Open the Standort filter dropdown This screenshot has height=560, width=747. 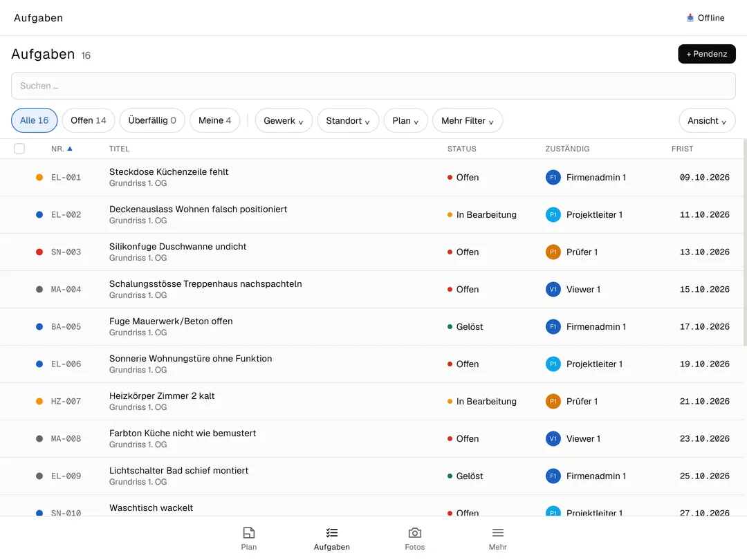pos(348,120)
